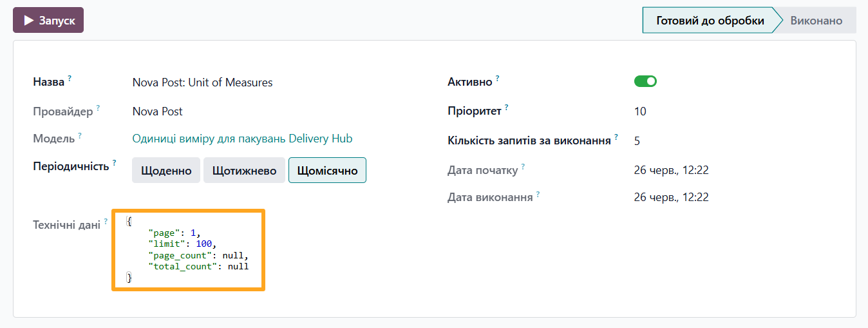Toggle the Активно switch off
This screenshot has height=328, width=868.
click(x=645, y=81)
